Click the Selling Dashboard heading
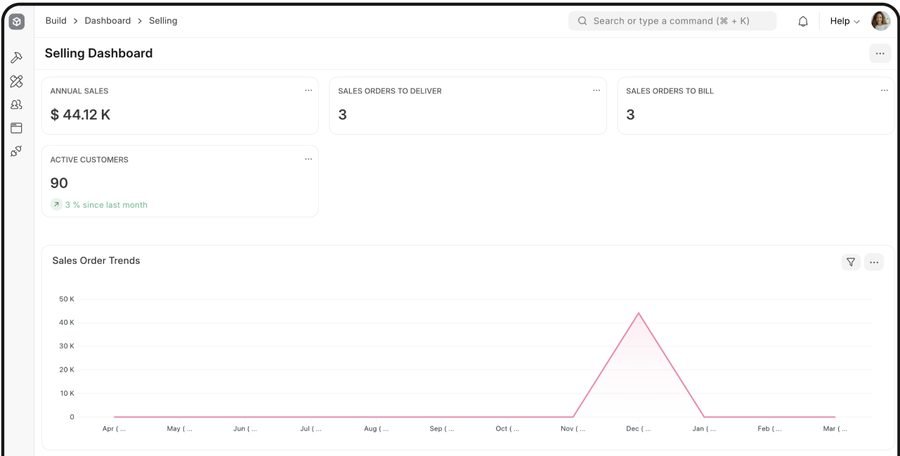 point(99,53)
